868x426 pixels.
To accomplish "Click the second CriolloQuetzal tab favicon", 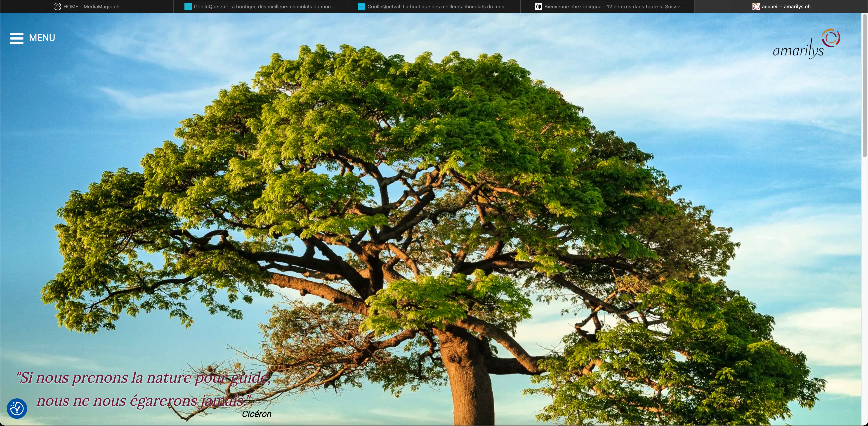I will (362, 6).
